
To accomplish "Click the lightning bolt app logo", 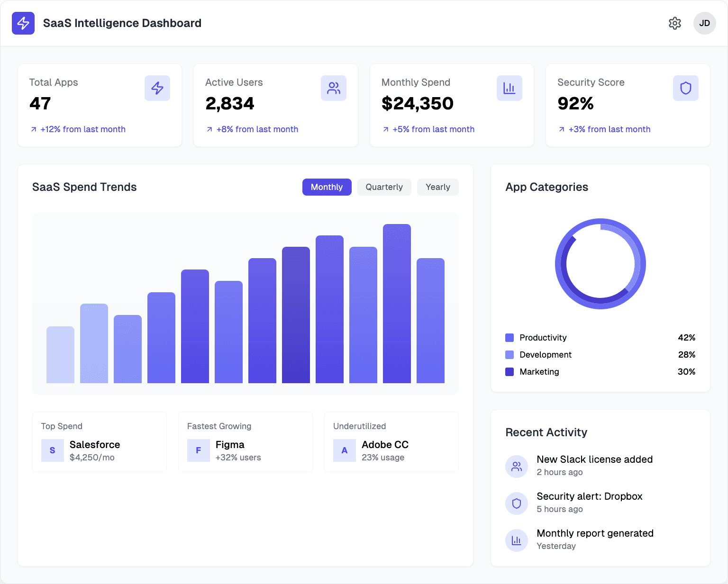I will tap(23, 23).
